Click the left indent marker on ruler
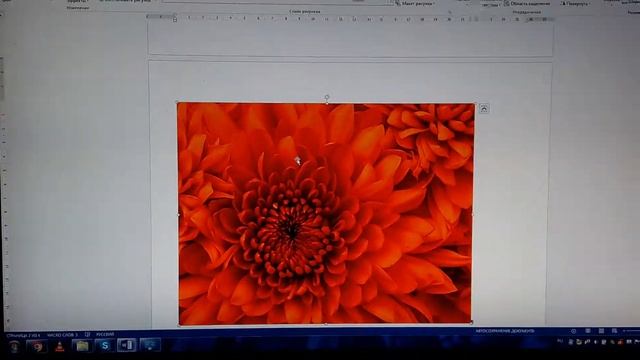The width and height of the screenshot is (640, 360). click(175, 19)
